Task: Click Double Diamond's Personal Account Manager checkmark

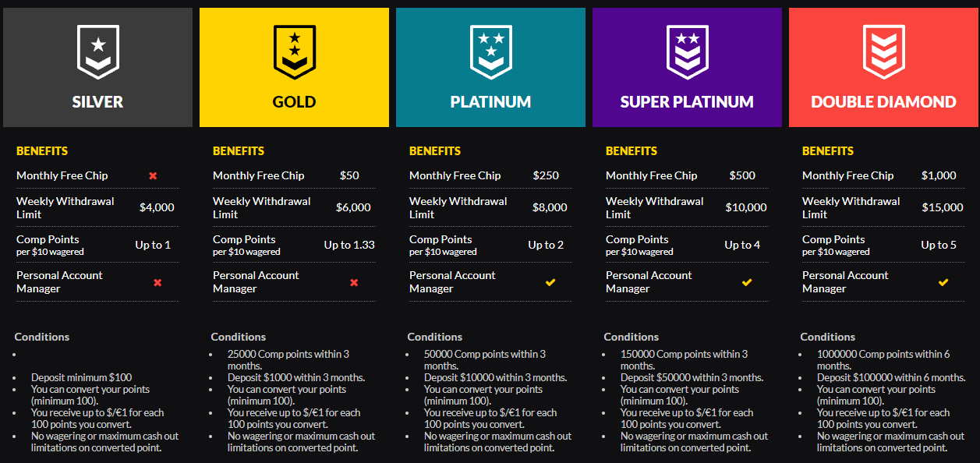Action: point(943,282)
